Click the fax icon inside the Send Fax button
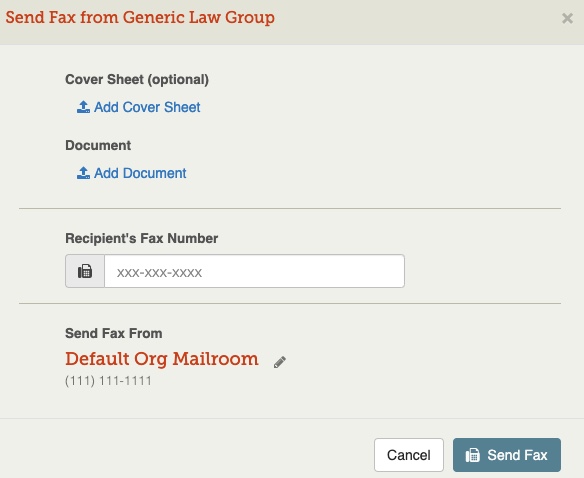Image resolution: width=584 pixels, height=478 pixels. tap(473, 455)
